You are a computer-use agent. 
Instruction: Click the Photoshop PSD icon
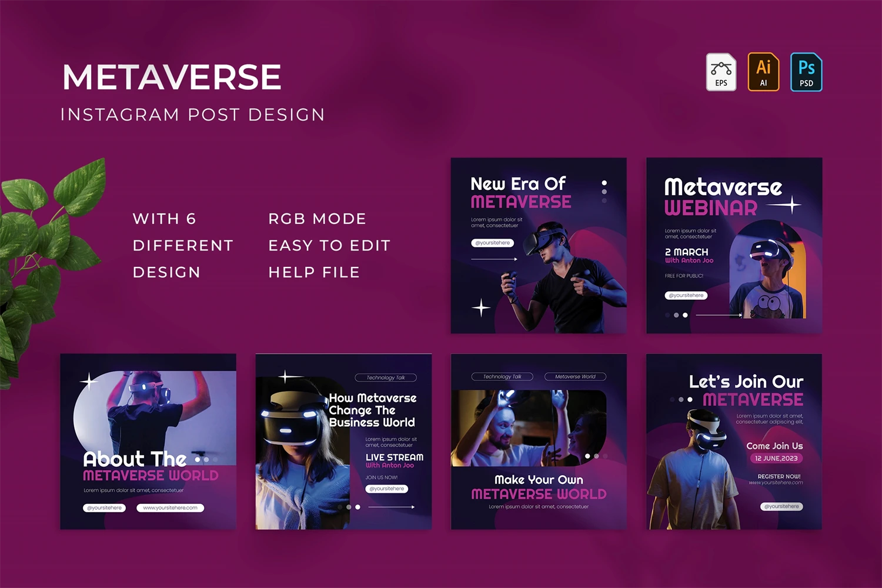click(x=806, y=72)
